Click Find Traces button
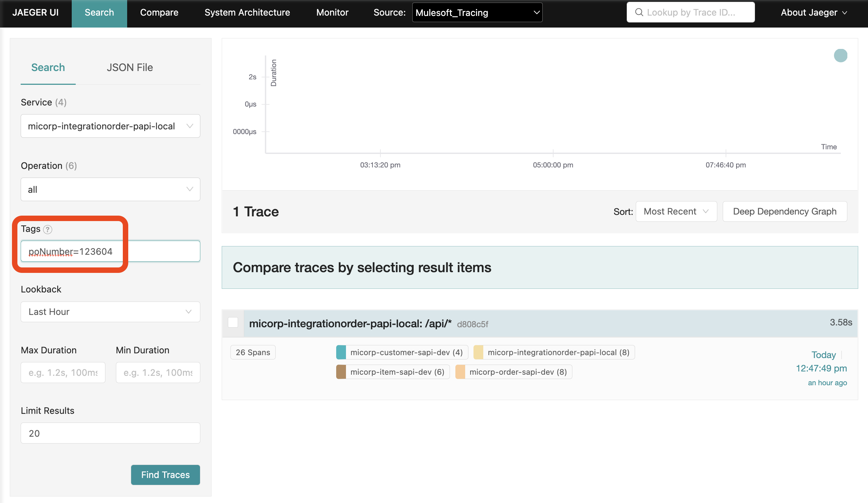The width and height of the screenshot is (868, 503). click(165, 474)
